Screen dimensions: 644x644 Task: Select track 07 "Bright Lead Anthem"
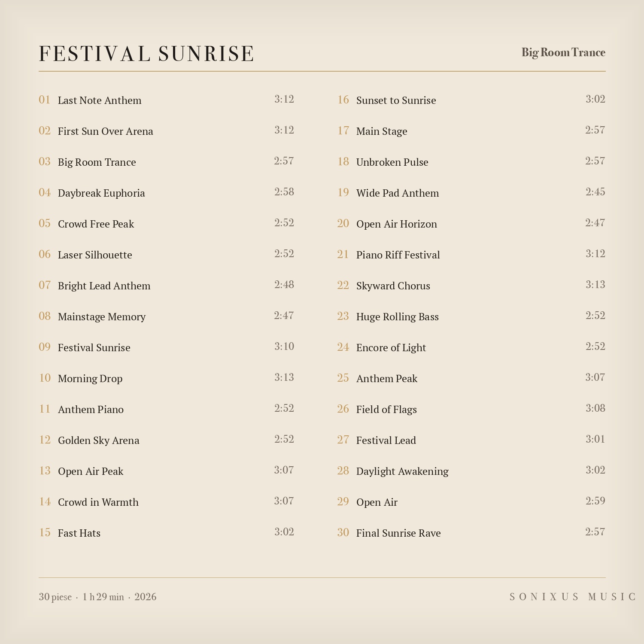167,286
